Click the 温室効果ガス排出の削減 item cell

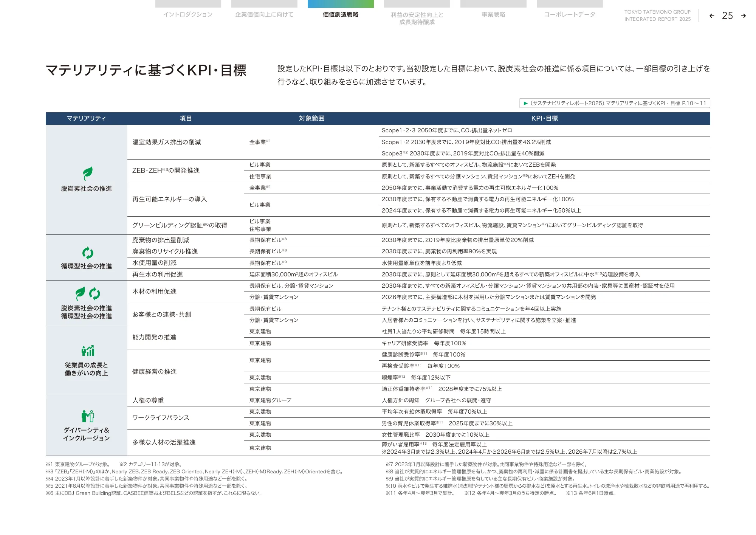167,142
